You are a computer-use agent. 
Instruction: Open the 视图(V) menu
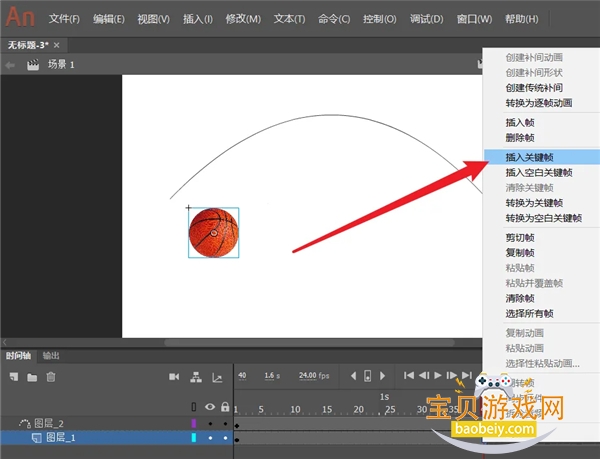(153, 19)
